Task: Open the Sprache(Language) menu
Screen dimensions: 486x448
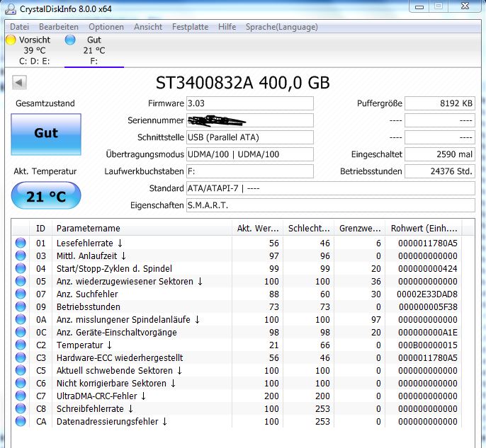Action: [x=282, y=27]
